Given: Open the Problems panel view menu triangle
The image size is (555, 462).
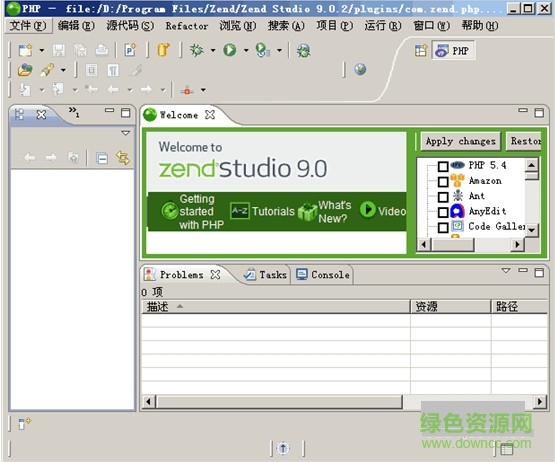Looking at the screenshot, I should (506, 271).
